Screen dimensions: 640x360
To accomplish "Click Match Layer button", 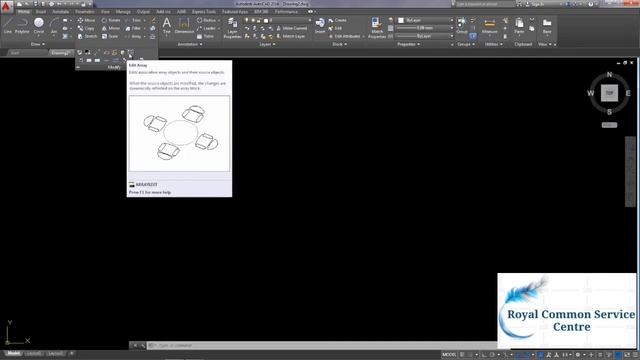I will [290, 36].
